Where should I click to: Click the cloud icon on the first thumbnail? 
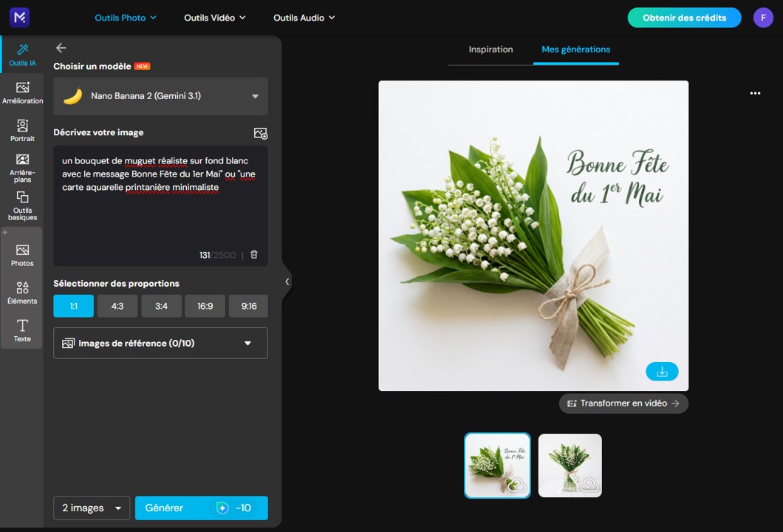coord(516,484)
